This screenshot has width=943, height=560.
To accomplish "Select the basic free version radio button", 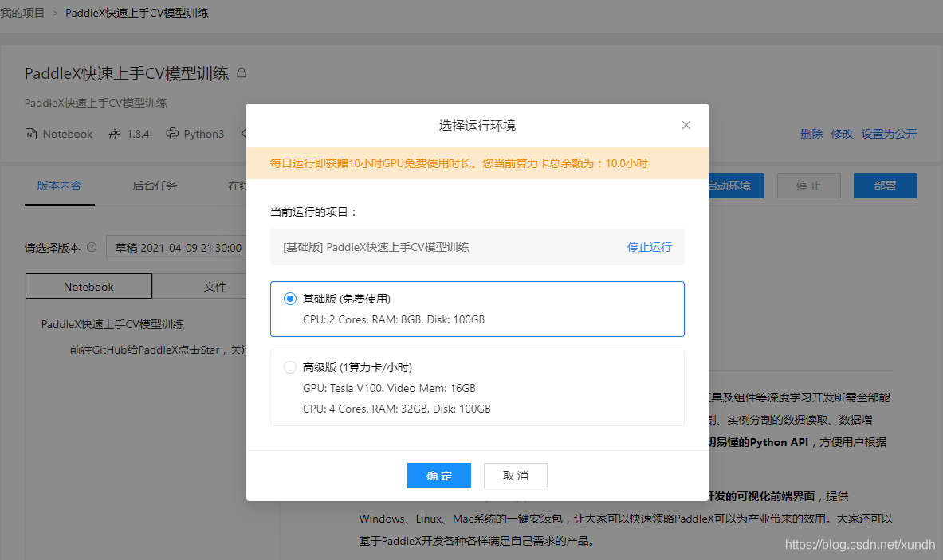I will pos(290,299).
